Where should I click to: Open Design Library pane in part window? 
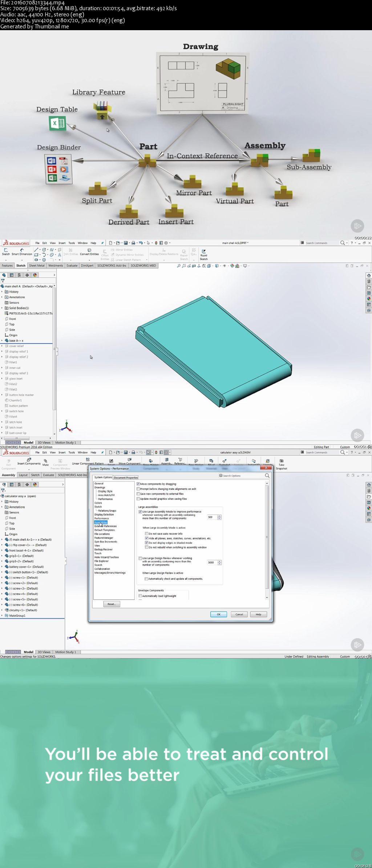coord(369,281)
